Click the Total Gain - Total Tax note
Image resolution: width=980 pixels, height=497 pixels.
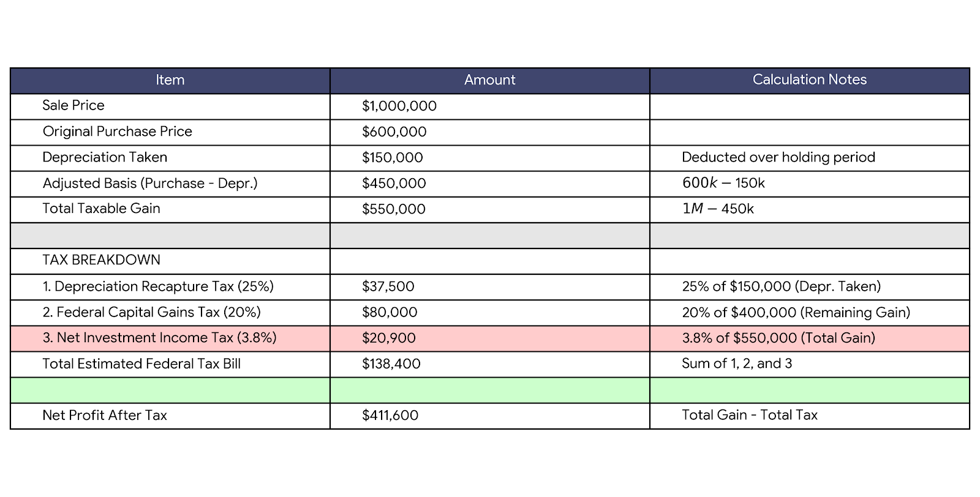pyautogui.click(x=749, y=416)
